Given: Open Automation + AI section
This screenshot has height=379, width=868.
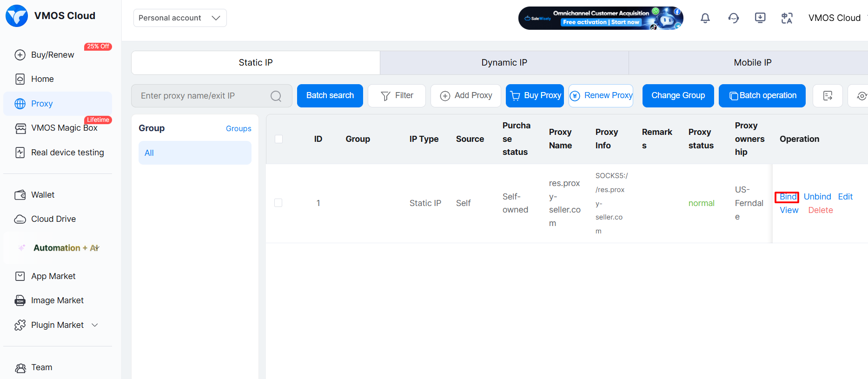Looking at the screenshot, I should coord(58,248).
